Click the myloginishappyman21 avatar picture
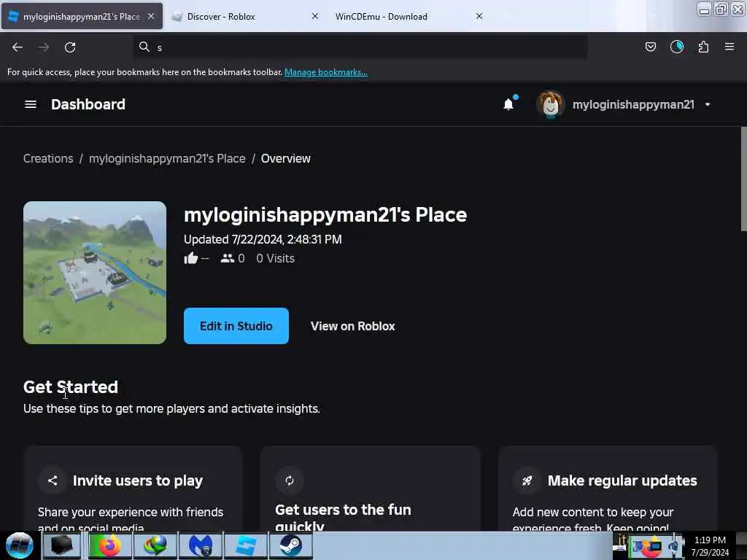Viewport: 747px width, 560px height. coord(551,104)
